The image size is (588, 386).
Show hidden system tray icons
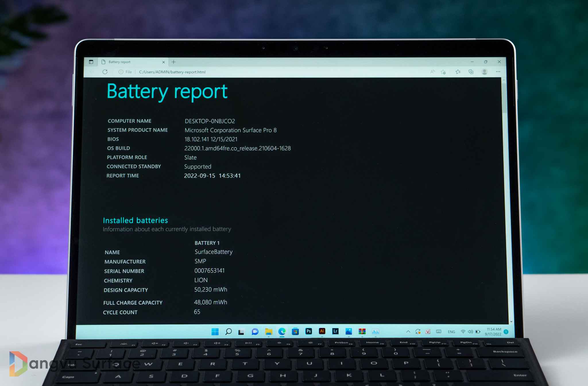408,332
